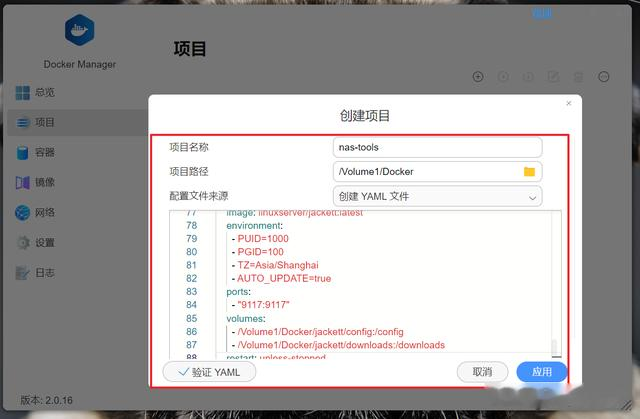Click the 设置 gear icon
The width and height of the screenshot is (640, 419).
pos(23,243)
